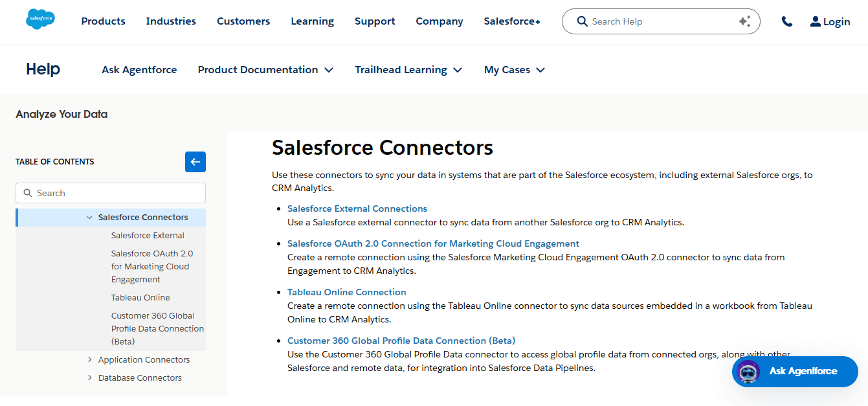Click the Salesforce Connectors page heading
This screenshot has height=406, width=868.
pos(383,148)
